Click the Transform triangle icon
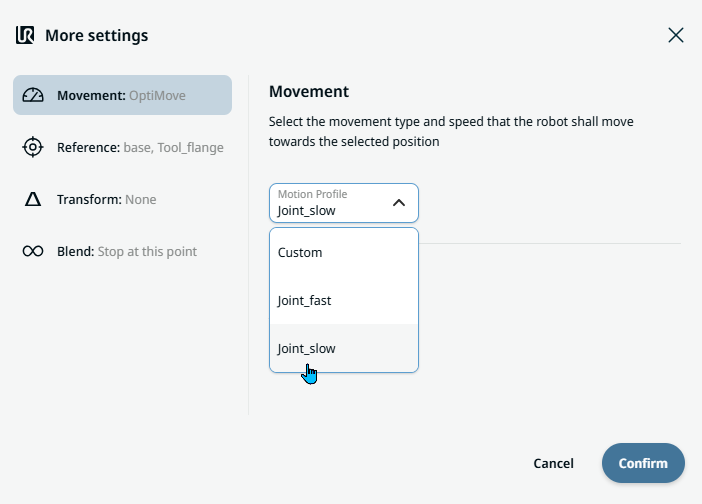702x504 pixels. (33, 200)
